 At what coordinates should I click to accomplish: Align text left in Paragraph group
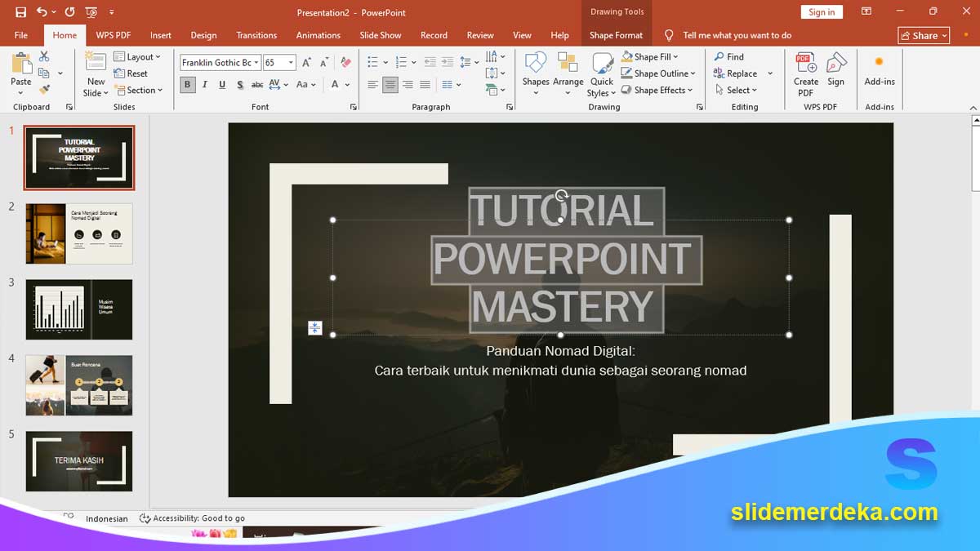[x=373, y=84]
